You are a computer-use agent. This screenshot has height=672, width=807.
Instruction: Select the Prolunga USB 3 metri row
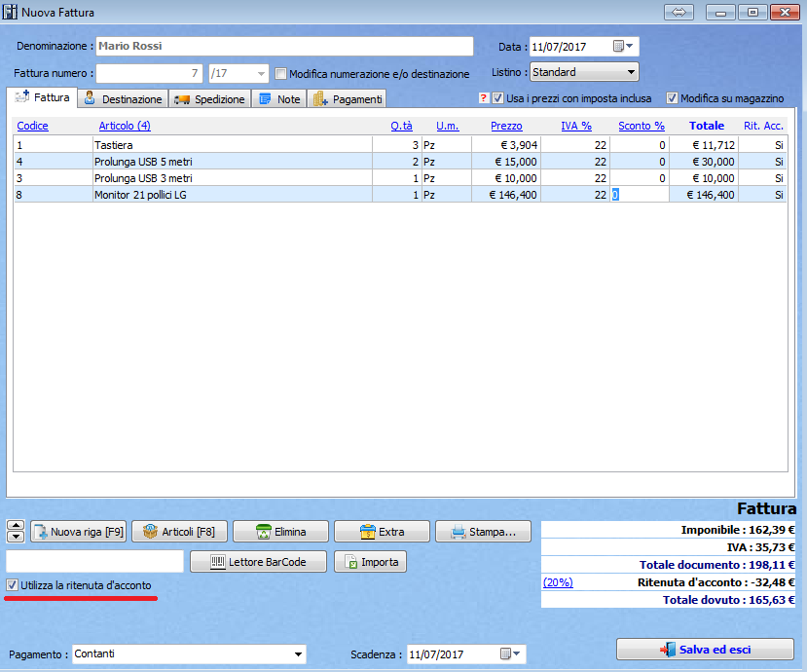(x=400, y=178)
